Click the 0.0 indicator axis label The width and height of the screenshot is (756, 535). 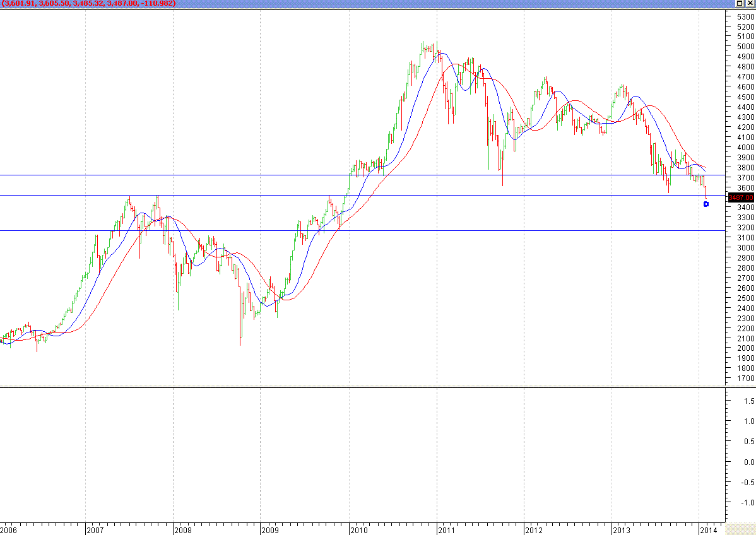(749, 462)
